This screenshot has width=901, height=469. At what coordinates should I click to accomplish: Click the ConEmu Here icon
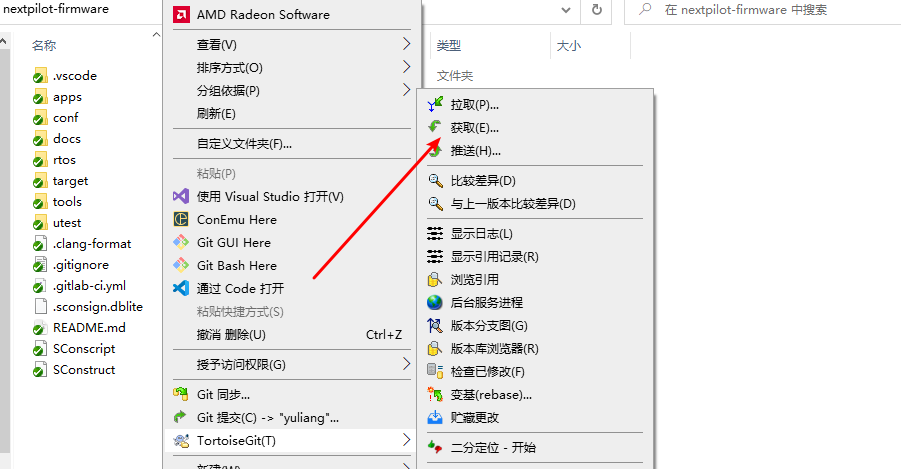pyautogui.click(x=181, y=219)
